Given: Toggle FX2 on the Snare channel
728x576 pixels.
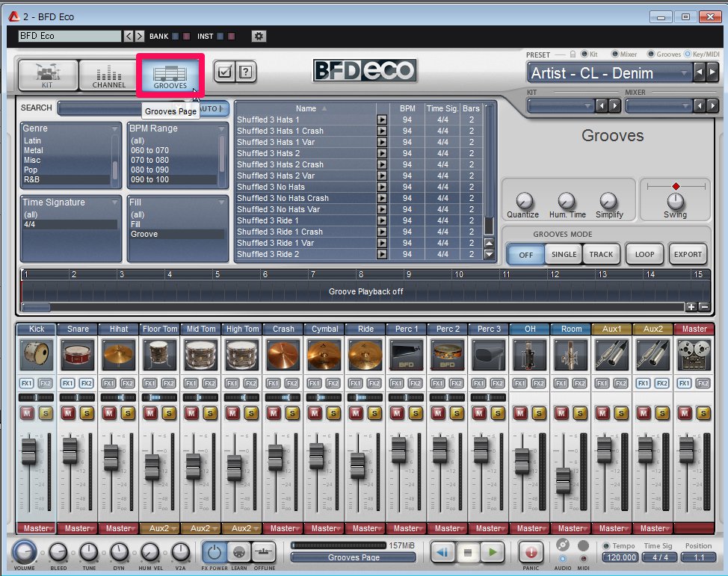Looking at the screenshot, I should click(87, 383).
